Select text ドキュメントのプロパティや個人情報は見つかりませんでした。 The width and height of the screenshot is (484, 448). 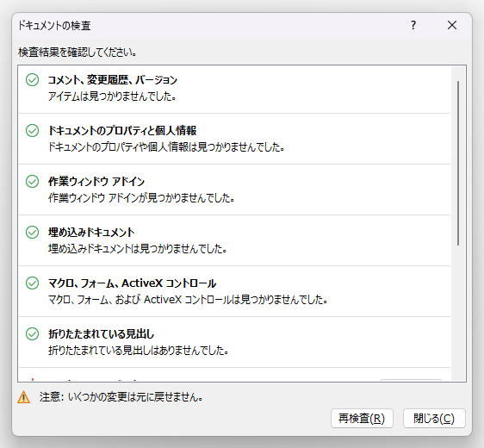[x=166, y=147]
